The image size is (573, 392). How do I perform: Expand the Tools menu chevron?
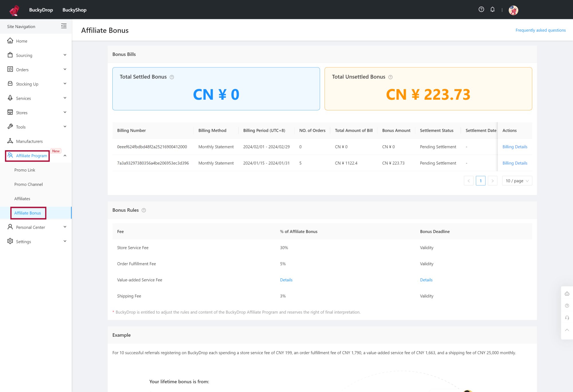point(65,127)
